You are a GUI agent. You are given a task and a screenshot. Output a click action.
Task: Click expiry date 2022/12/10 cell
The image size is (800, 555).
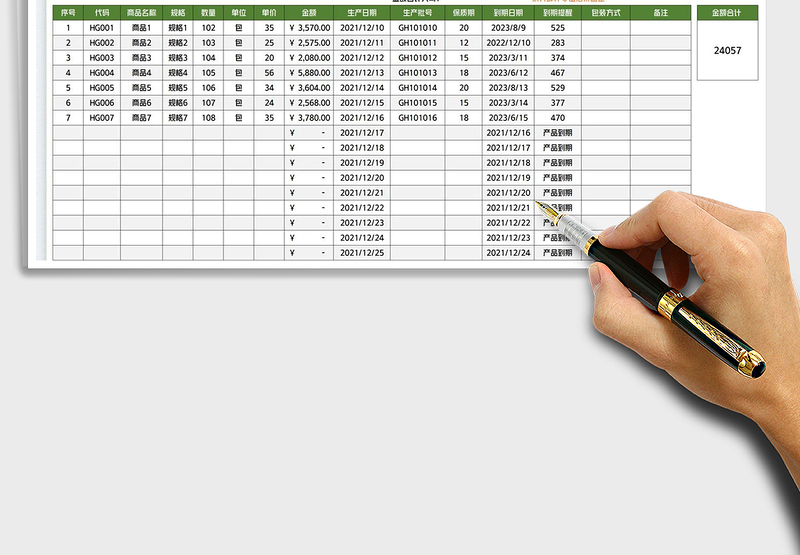[x=508, y=43]
